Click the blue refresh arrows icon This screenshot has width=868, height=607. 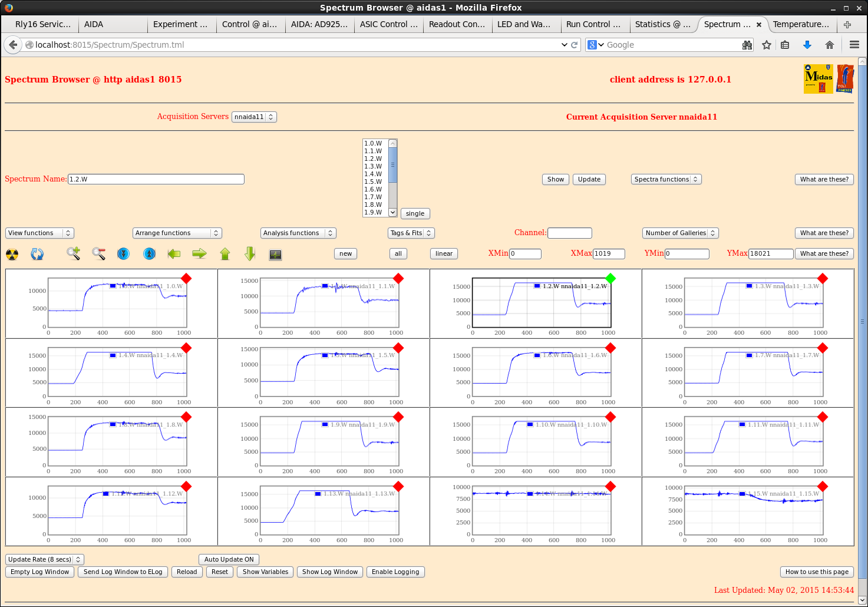click(x=37, y=254)
